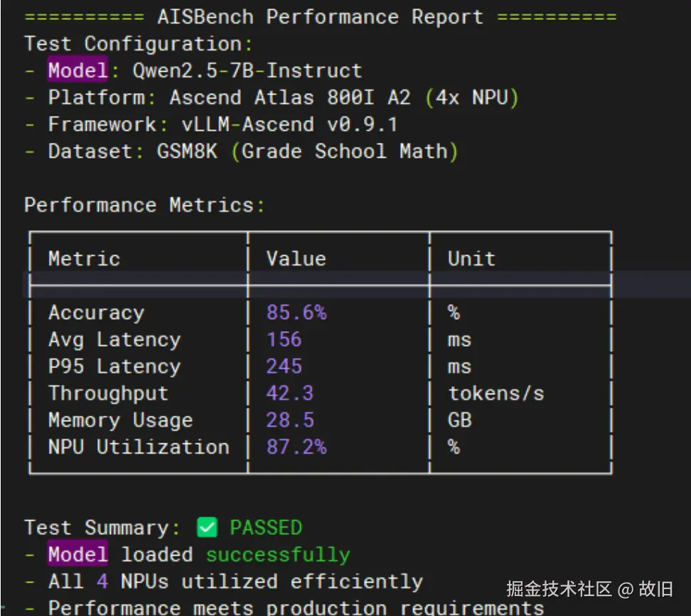Click the Memory Usage value 28.5
Viewport: 691px width, 616px height.
[x=289, y=421]
